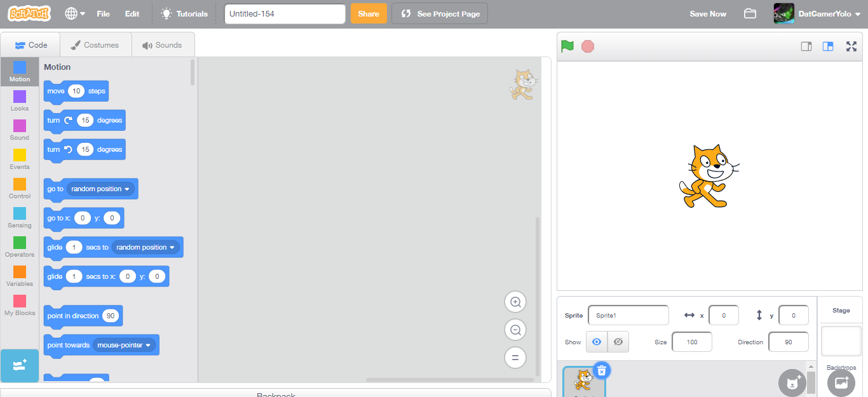The width and height of the screenshot is (868, 397).
Task: Click the green flag to run the project
Action: point(567,46)
